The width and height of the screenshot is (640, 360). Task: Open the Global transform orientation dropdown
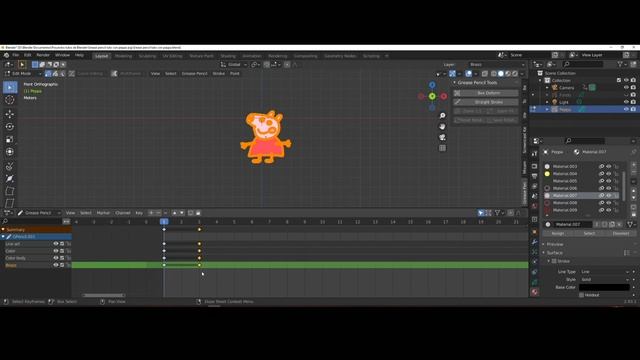pos(234,64)
